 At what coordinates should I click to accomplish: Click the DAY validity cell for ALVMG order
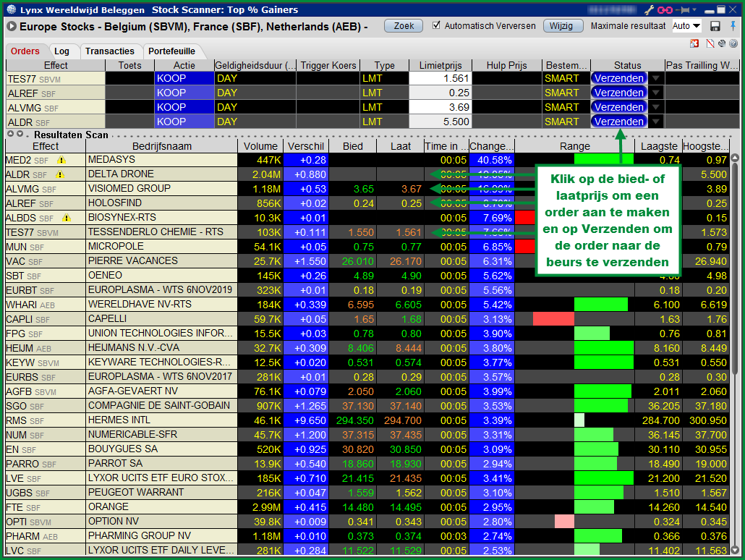(255, 107)
